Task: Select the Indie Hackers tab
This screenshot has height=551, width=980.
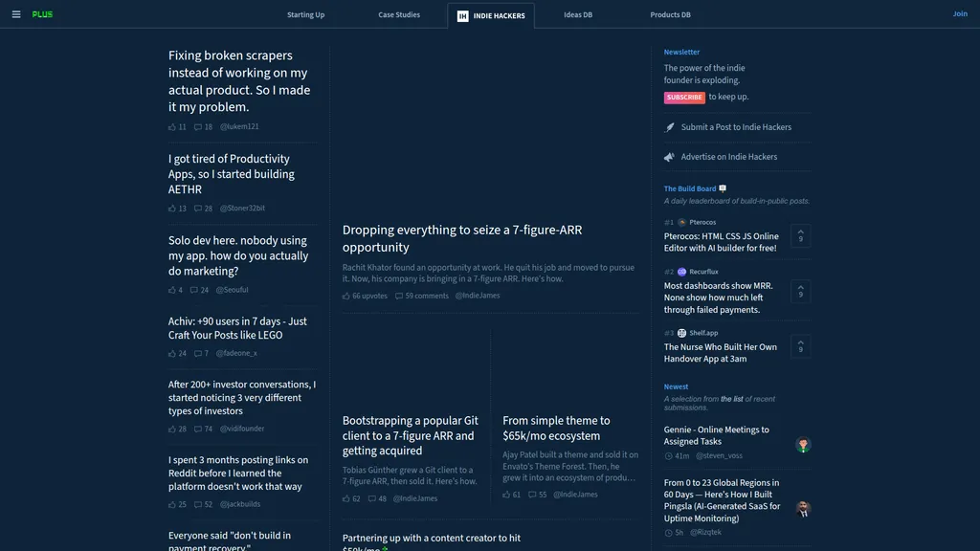Action: 491,15
